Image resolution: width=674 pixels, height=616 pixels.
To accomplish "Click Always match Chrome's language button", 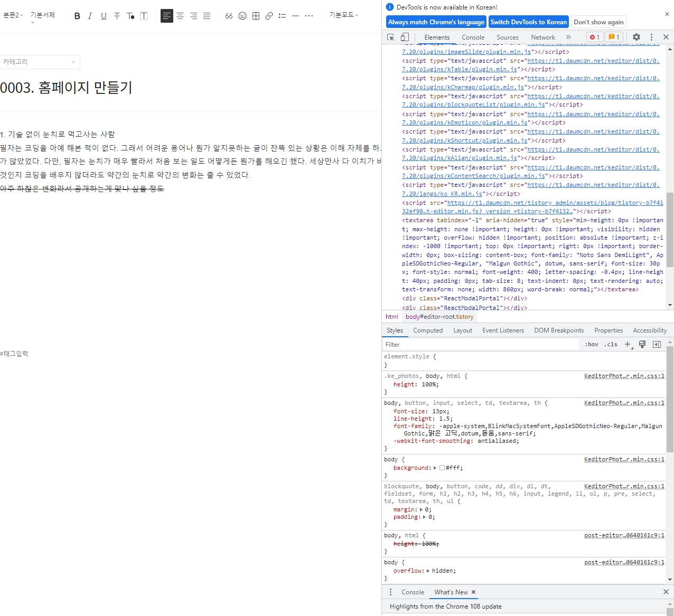I will [x=436, y=22].
